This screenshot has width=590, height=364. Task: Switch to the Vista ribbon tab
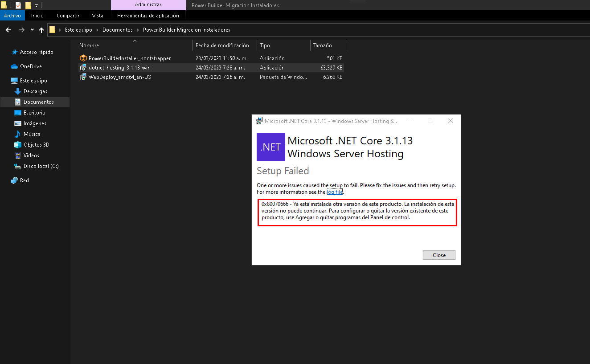pos(98,16)
